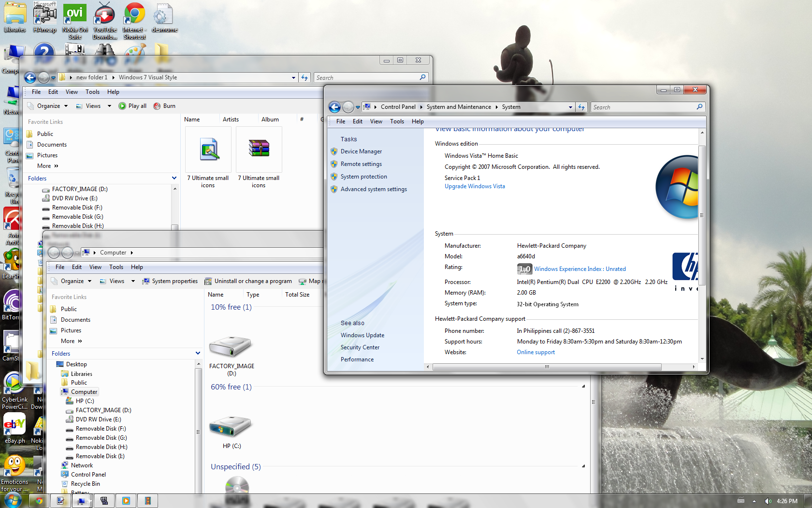The width and height of the screenshot is (812, 508).
Task: Click Windows Start orb
Action: coord(12,501)
